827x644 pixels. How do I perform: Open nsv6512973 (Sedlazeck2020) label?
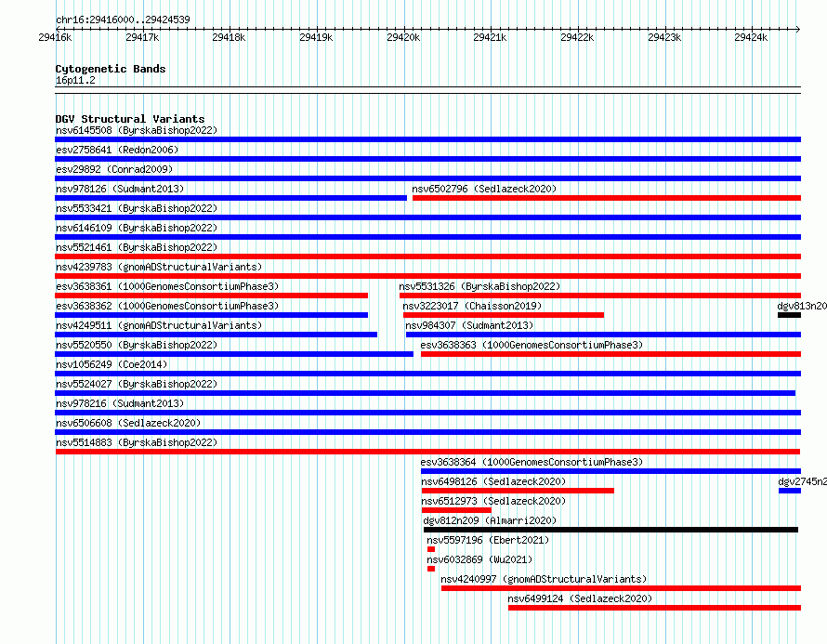493,501
